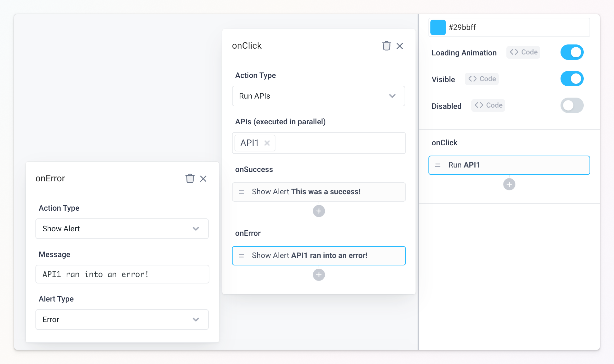Add another action under onError
Viewport: 614px width, 364px height.
tap(319, 274)
